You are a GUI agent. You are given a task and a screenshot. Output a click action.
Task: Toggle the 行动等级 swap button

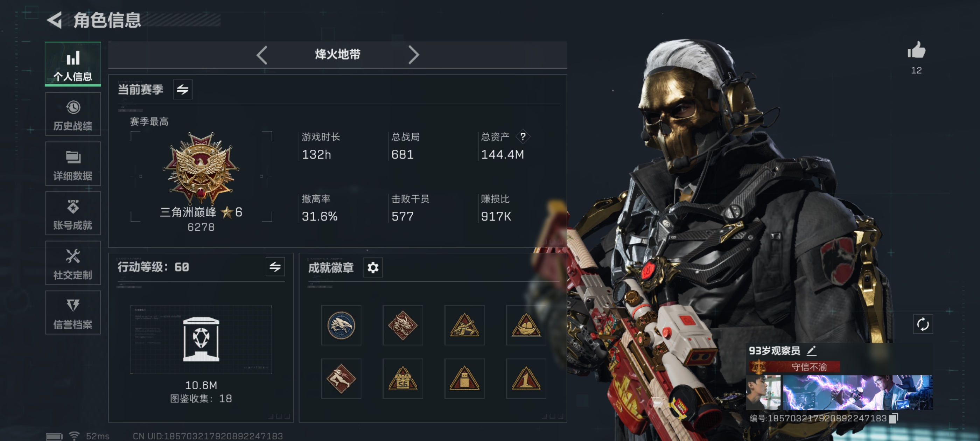click(x=275, y=267)
